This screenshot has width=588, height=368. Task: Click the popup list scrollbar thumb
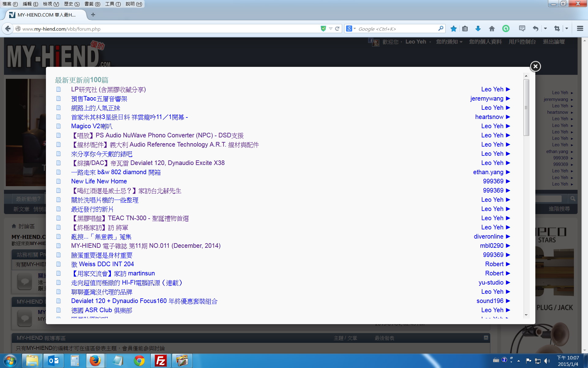point(526,107)
